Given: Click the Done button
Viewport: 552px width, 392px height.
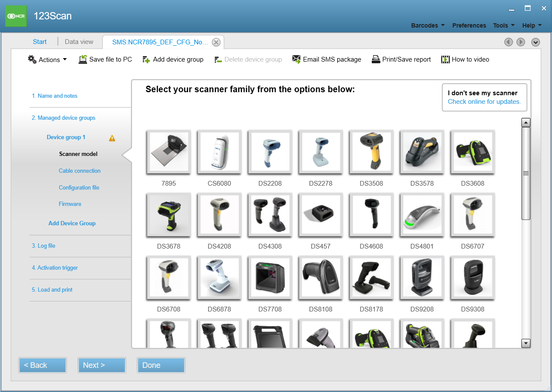Looking at the screenshot, I should tap(161, 365).
